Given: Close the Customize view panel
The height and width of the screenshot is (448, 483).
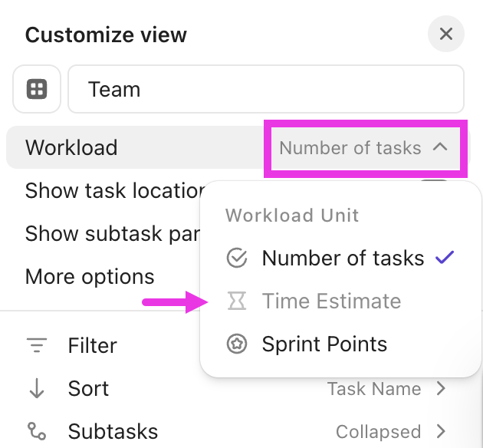Looking at the screenshot, I should point(446,35).
